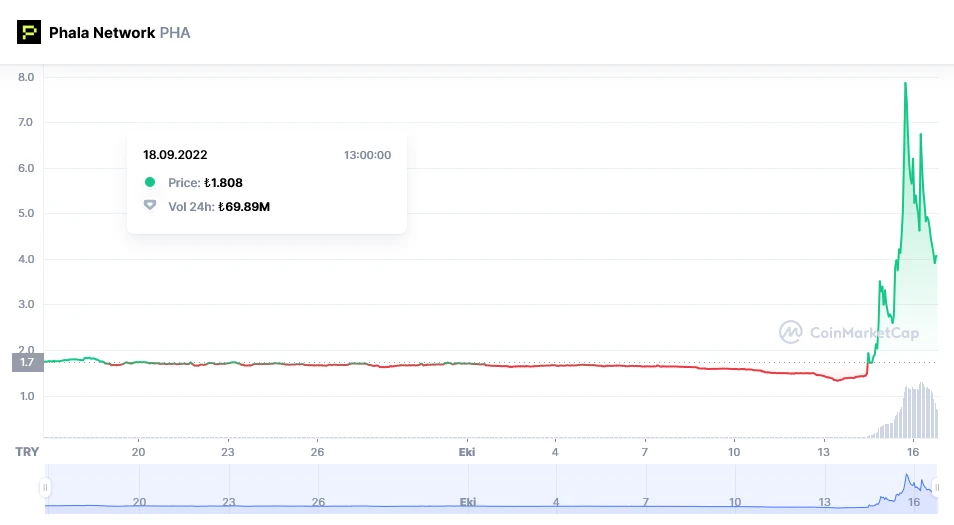
Task: Click the left range slider handle
Action: click(45, 487)
